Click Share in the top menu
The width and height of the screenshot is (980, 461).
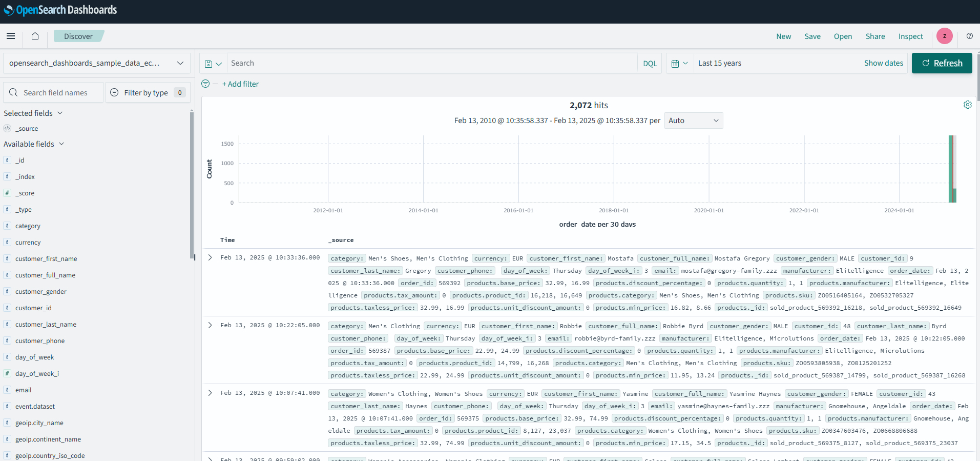click(x=875, y=36)
